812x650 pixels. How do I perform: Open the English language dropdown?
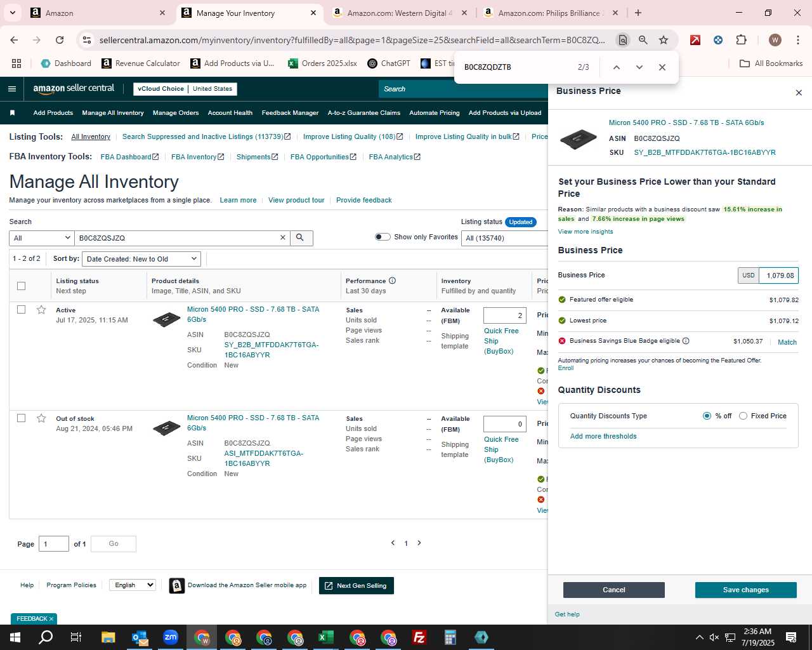pyautogui.click(x=133, y=585)
